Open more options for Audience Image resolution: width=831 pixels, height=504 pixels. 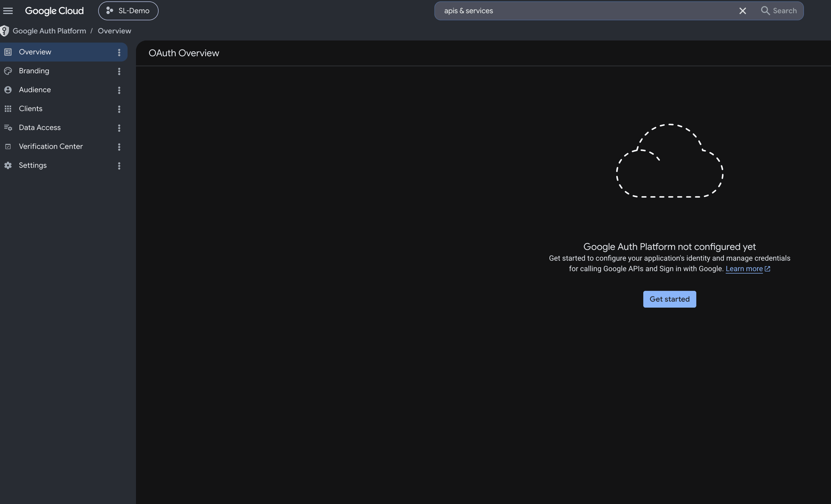(119, 90)
